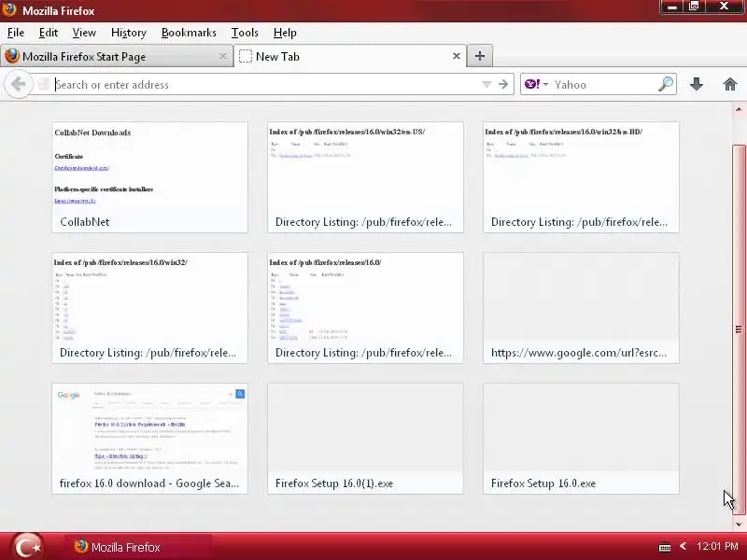747x560 pixels.
Task: Open the Firefox Setup 16.0.exe tile
Action: tap(581, 439)
